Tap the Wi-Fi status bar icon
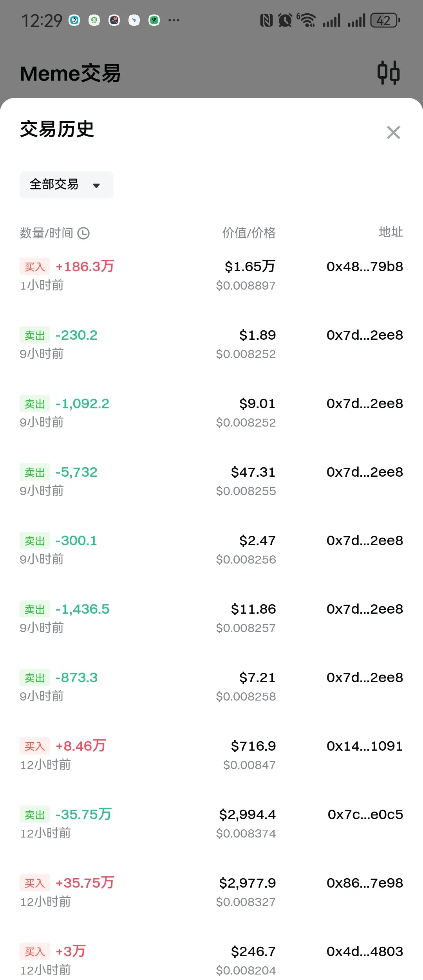This screenshot has height=980, width=423. click(x=306, y=20)
